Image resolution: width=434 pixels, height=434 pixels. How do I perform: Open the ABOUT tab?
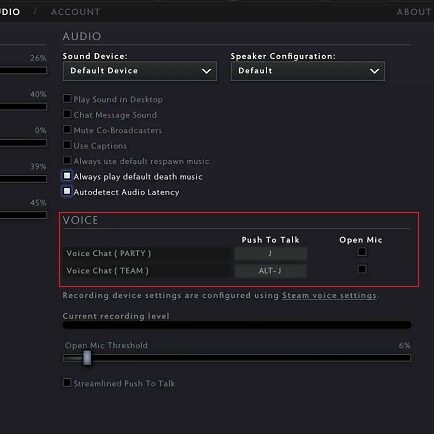pos(414,12)
